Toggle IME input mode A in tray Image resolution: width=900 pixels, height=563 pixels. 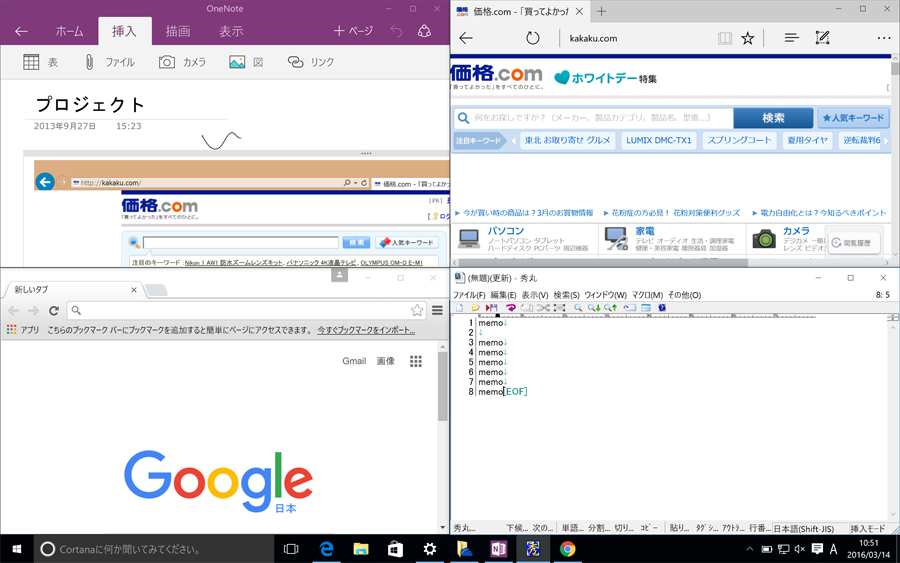834,549
